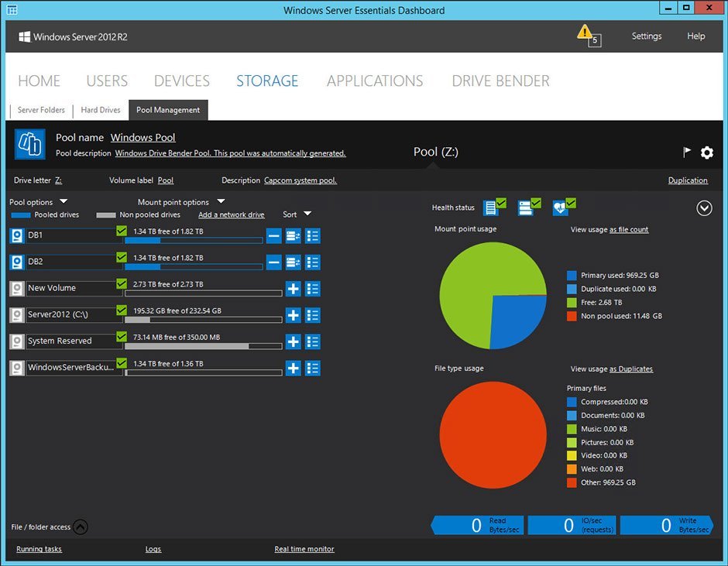Click the New Volume drive icon
Viewport: 728px width, 566px height.
[x=17, y=289]
